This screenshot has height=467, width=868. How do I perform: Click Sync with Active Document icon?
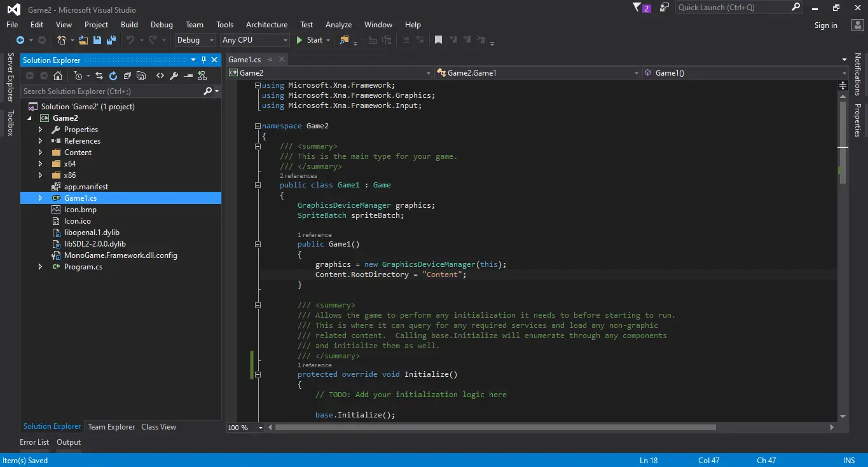(99, 76)
